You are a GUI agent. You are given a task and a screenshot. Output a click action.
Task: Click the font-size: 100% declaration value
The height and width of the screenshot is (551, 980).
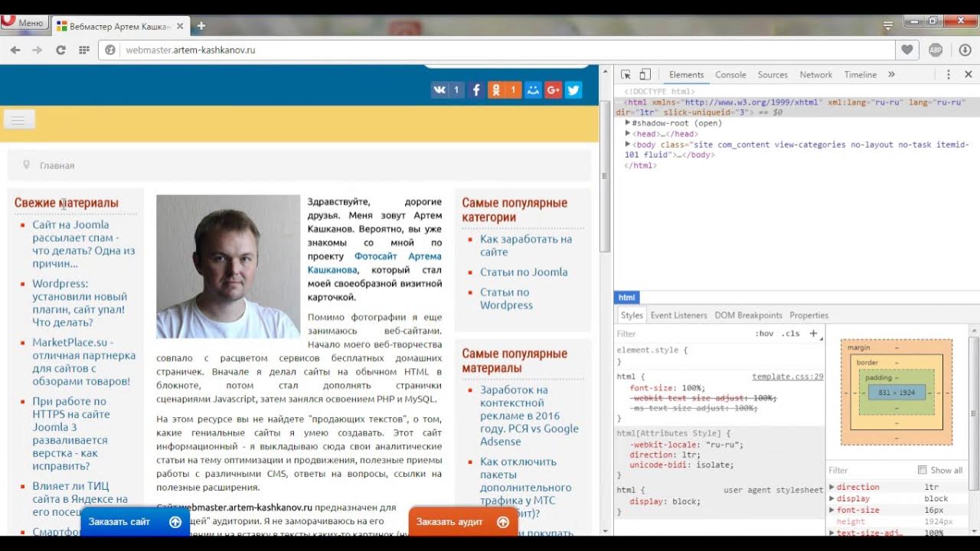692,388
